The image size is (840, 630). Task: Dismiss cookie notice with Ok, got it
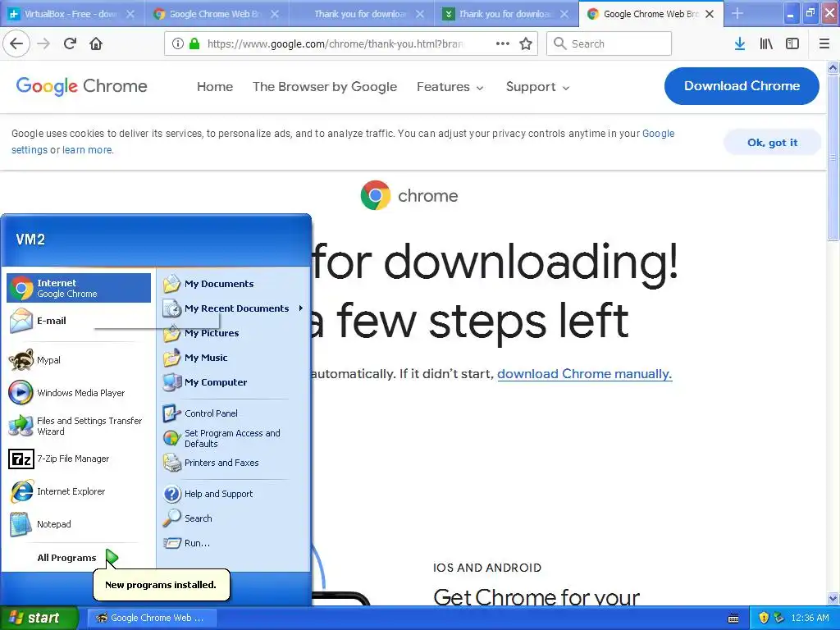(772, 143)
